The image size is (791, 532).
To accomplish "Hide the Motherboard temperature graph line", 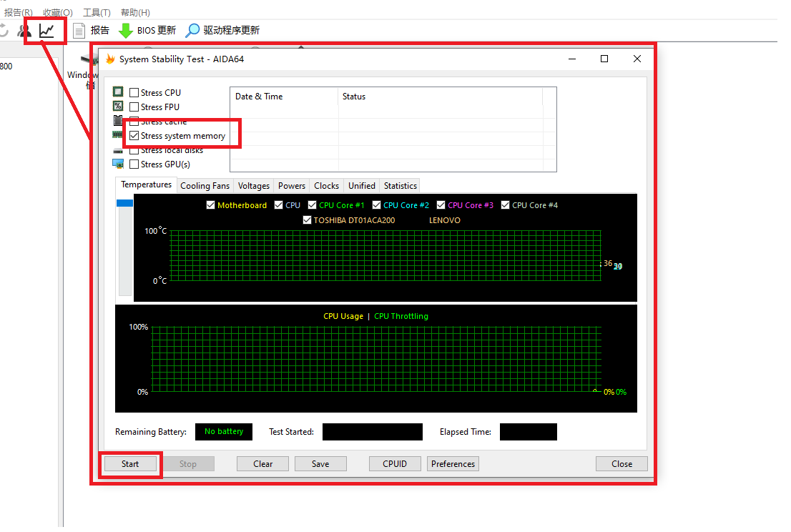I will click(210, 205).
